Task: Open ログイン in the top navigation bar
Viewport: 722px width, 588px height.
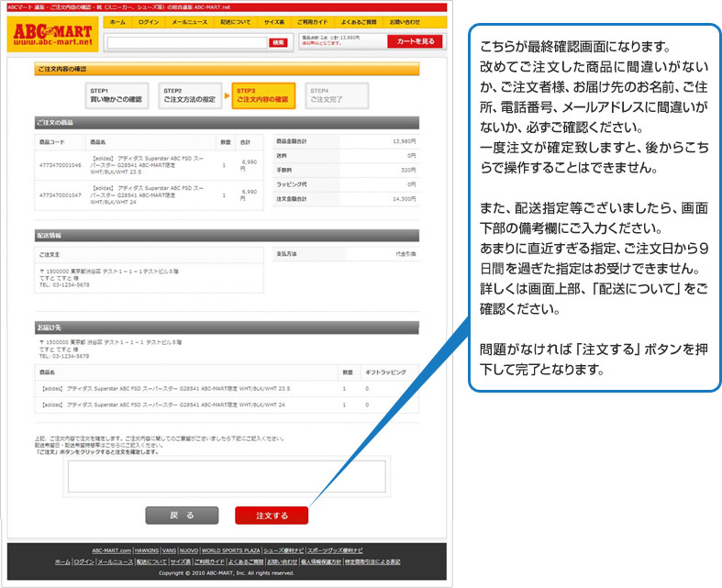Action: coord(149,22)
